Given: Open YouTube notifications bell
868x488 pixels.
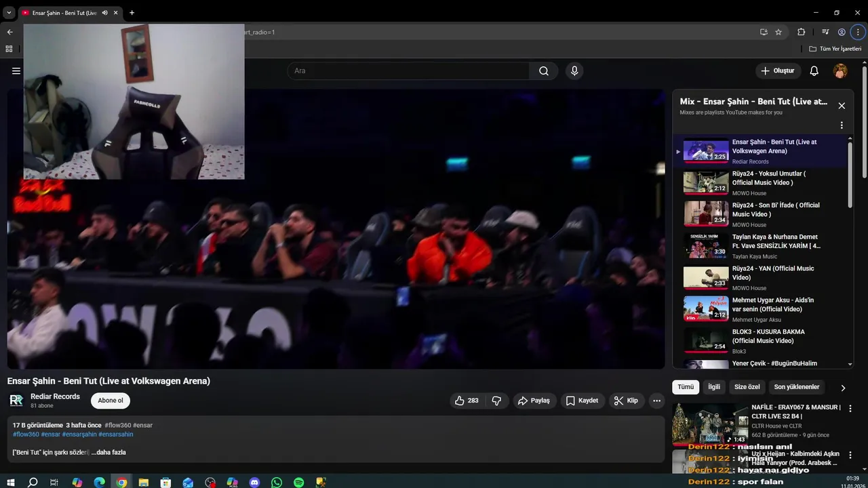Looking at the screenshot, I should (x=814, y=70).
